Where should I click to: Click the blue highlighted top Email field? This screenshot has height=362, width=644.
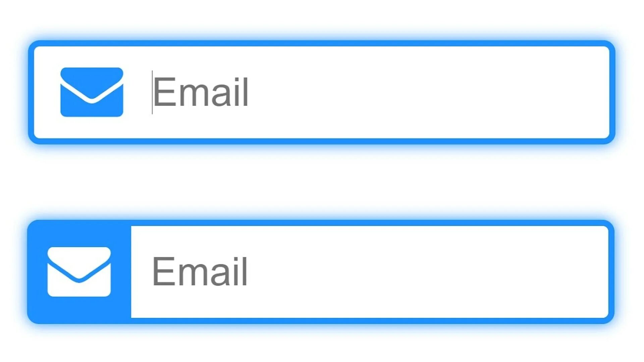pos(322,92)
